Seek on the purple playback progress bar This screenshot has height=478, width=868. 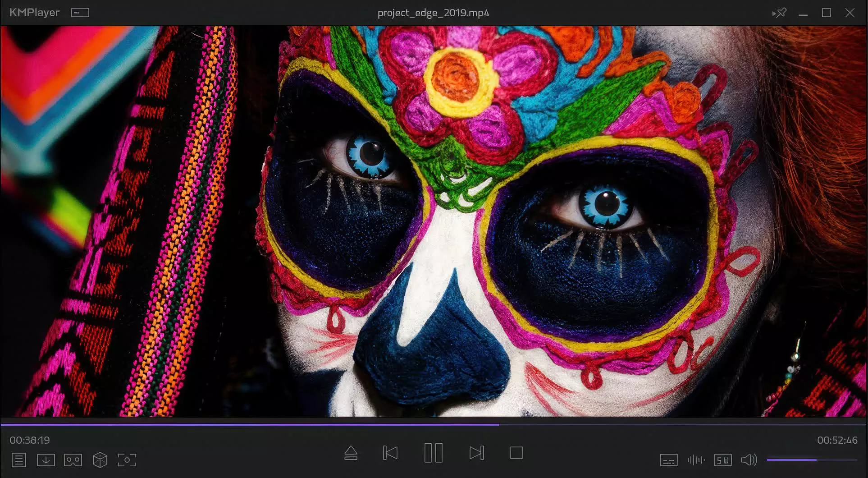[434, 424]
